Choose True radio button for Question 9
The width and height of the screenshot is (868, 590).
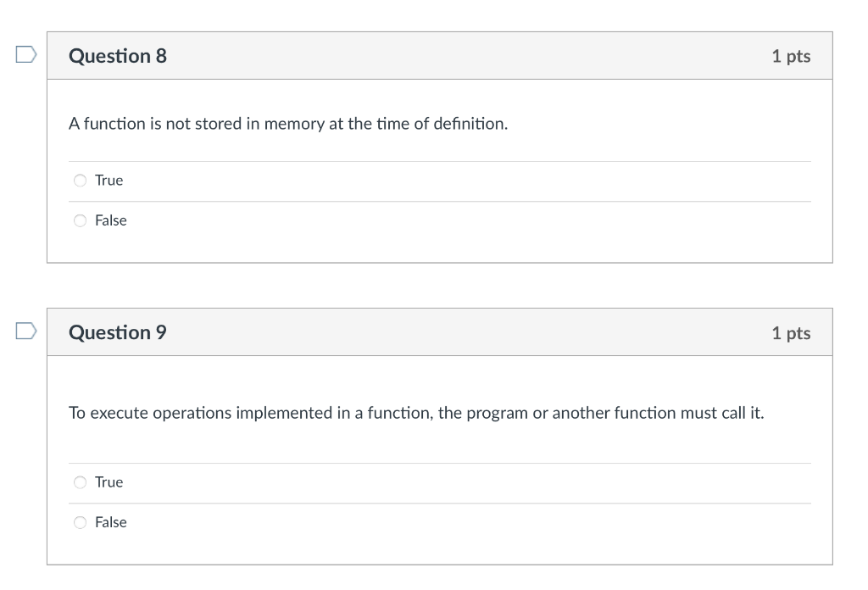(81, 482)
